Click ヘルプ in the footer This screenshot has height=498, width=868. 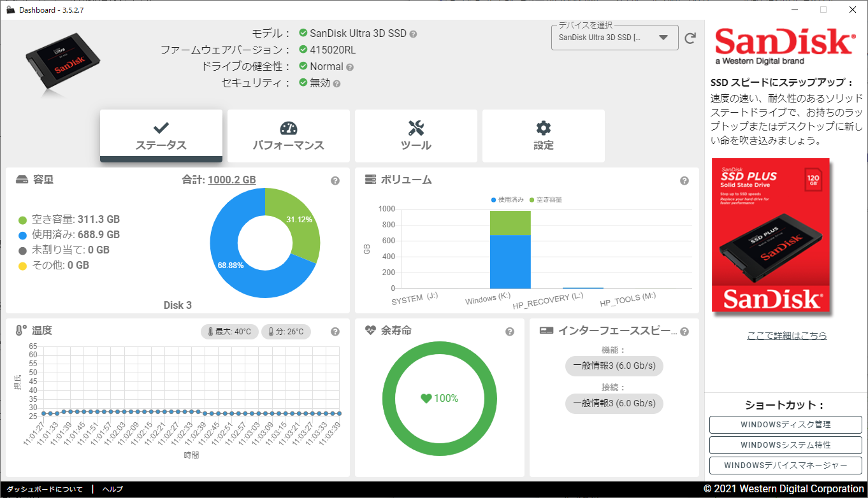(113, 489)
